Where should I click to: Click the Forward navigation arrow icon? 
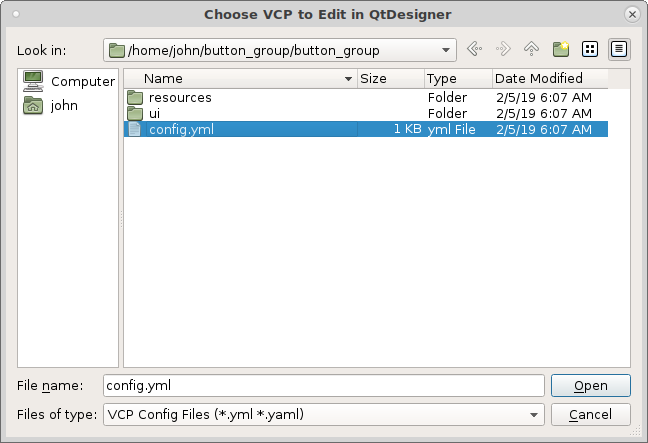[503, 49]
